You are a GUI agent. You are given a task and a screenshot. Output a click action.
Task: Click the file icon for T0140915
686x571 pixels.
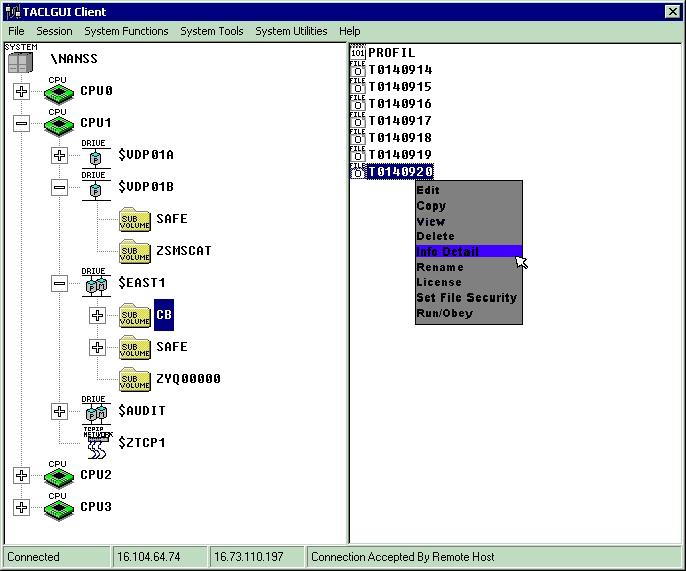[x=357, y=86]
